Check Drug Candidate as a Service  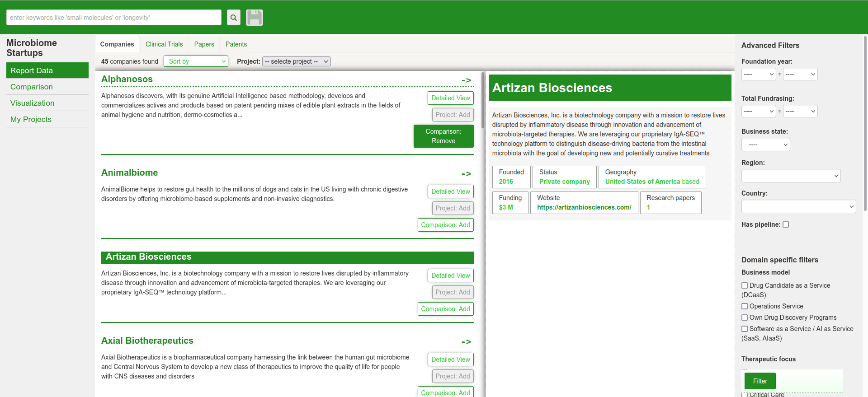pyautogui.click(x=745, y=285)
